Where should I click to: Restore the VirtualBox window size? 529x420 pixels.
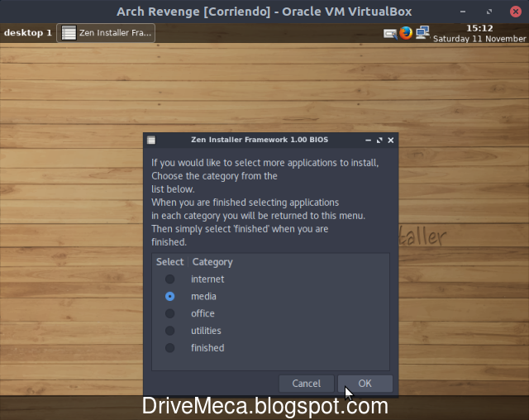click(x=489, y=12)
